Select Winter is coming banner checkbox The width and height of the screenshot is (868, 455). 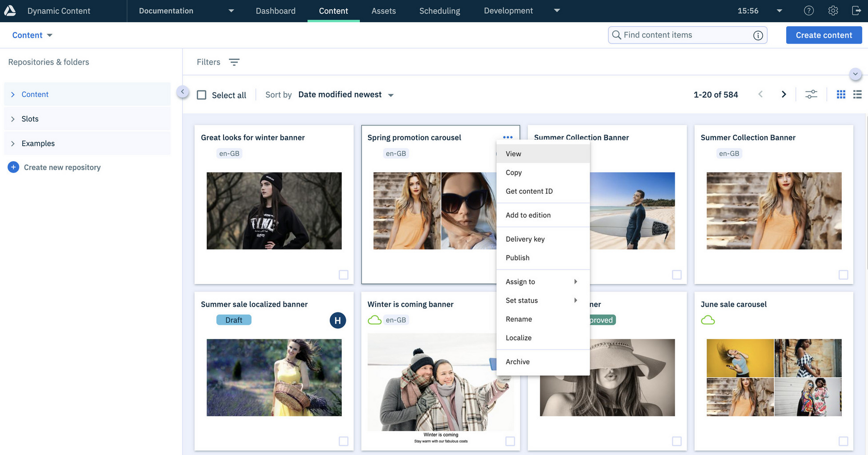pyautogui.click(x=510, y=441)
